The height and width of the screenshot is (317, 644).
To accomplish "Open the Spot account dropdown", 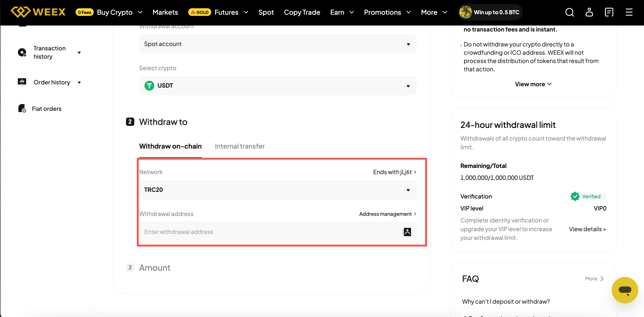I will pos(278,44).
